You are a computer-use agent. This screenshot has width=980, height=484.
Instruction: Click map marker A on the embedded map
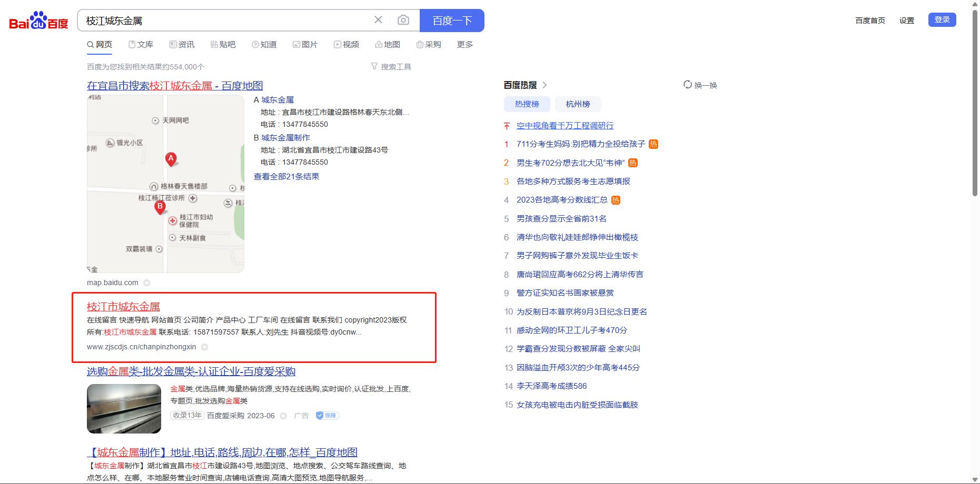click(x=171, y=159)
